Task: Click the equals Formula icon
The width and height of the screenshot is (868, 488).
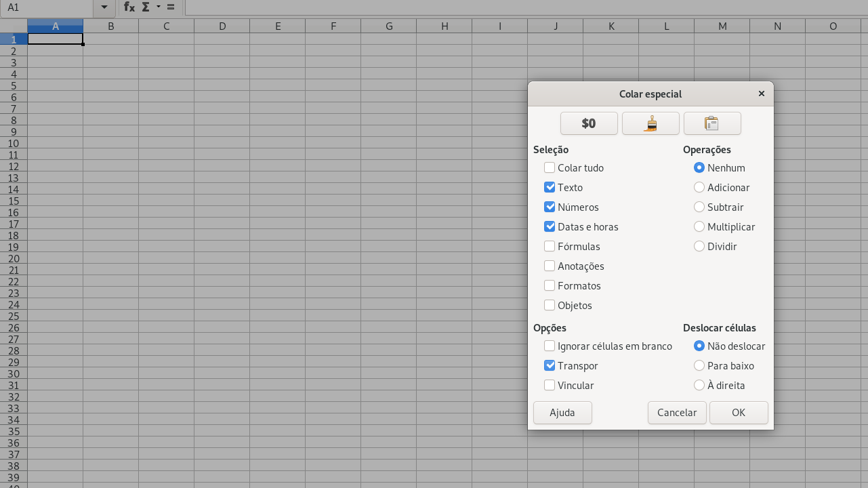Action: [x=170, y=7]
